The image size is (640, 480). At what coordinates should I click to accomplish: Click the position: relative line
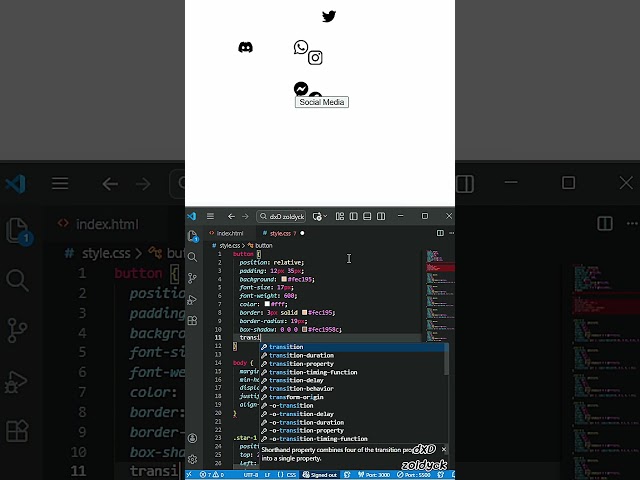(x=271, y=262)
